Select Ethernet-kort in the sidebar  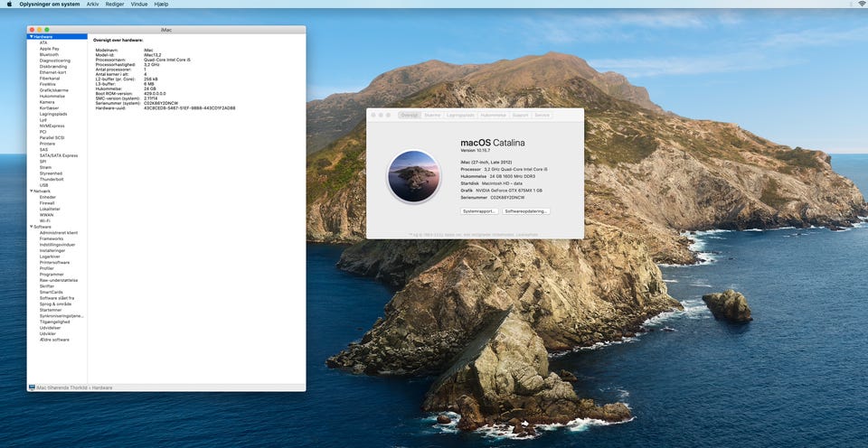[52, 72]
